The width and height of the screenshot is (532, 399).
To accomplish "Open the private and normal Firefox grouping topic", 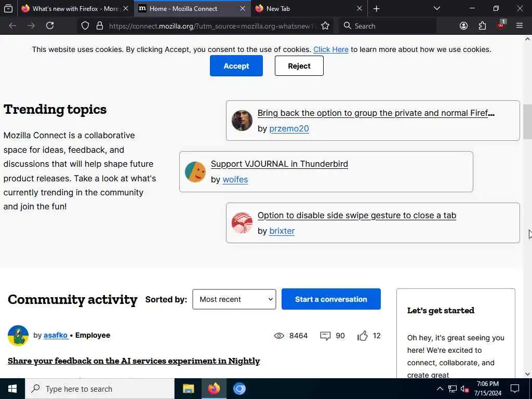I will coord(376,113).
